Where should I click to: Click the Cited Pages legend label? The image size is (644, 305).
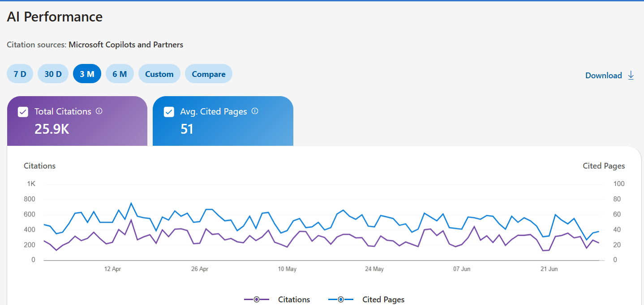tap(383, 300)
